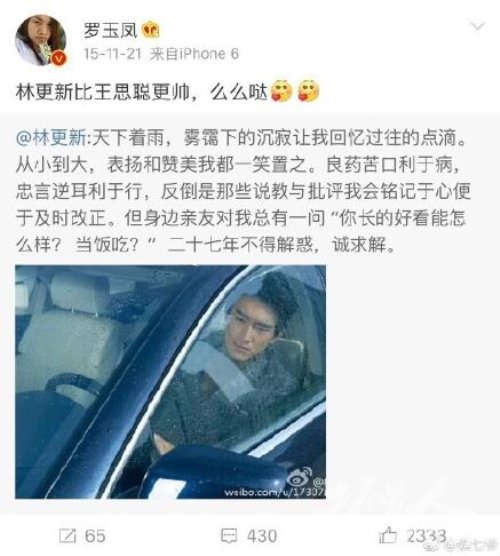Open the quoted repost text body
The height and width of the screenshot is (556, 500).
(243, 191)
